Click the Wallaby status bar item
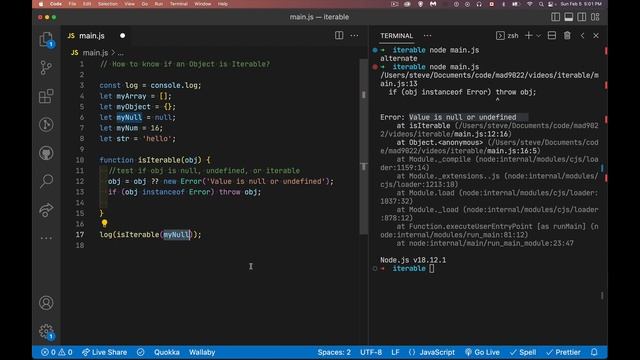This screenshot has height=360, width=640. click(x=202, y=352)
